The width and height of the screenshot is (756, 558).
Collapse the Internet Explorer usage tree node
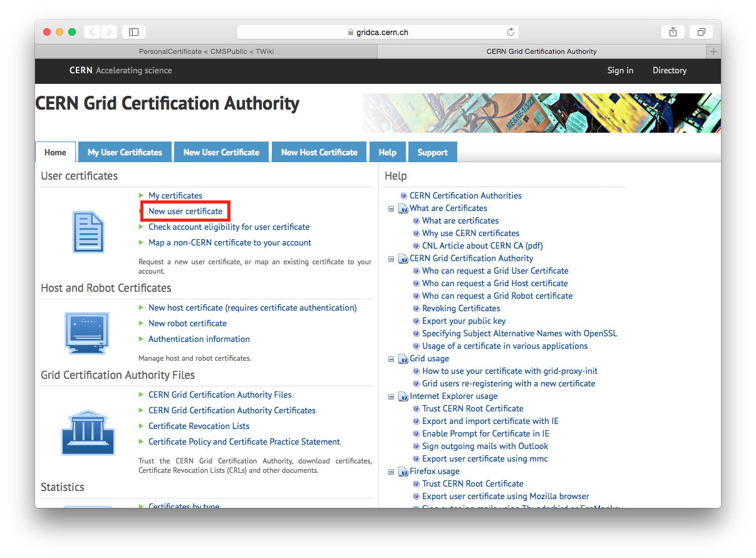click(x=391, y=396)
